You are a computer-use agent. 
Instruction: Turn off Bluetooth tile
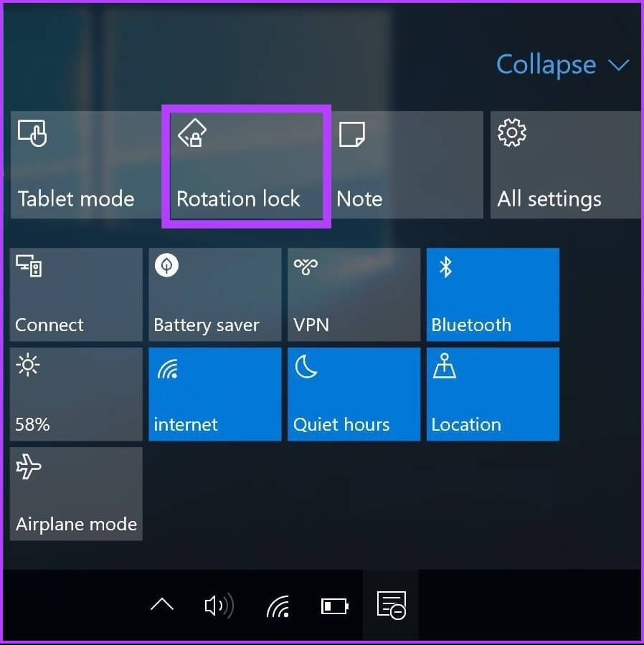tap(493, 295)
